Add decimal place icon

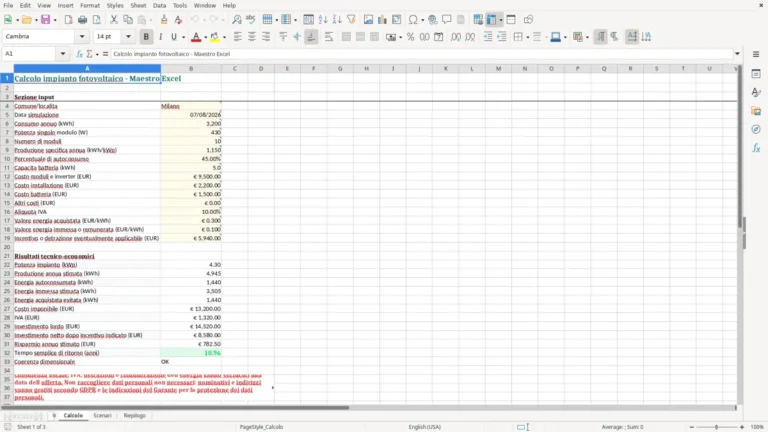(x=456, y=37)
